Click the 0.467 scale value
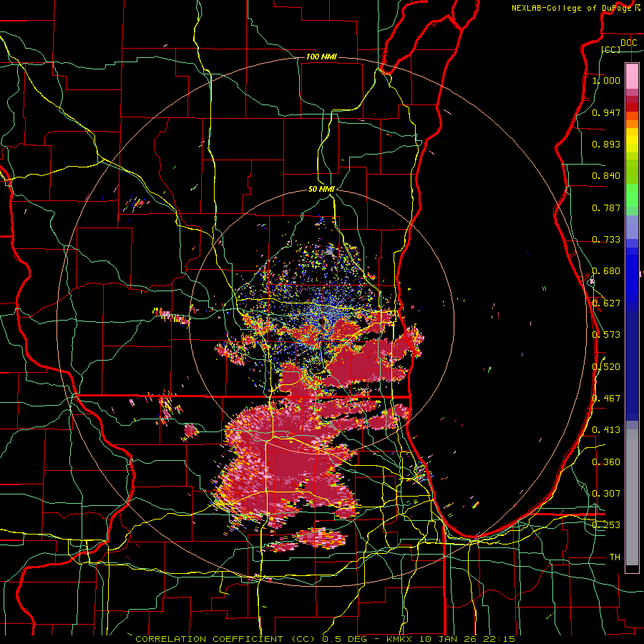644x644 pixels. [x=606, y=399]
